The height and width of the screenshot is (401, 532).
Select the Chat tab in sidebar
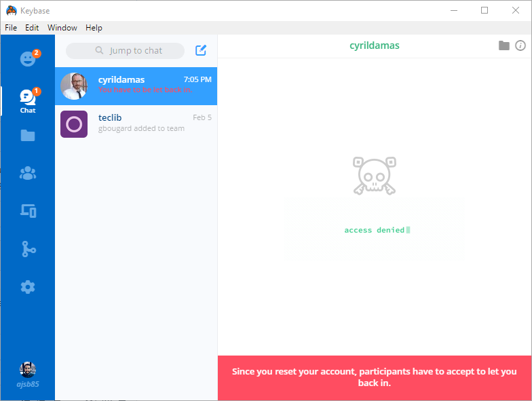click(28, 100)
